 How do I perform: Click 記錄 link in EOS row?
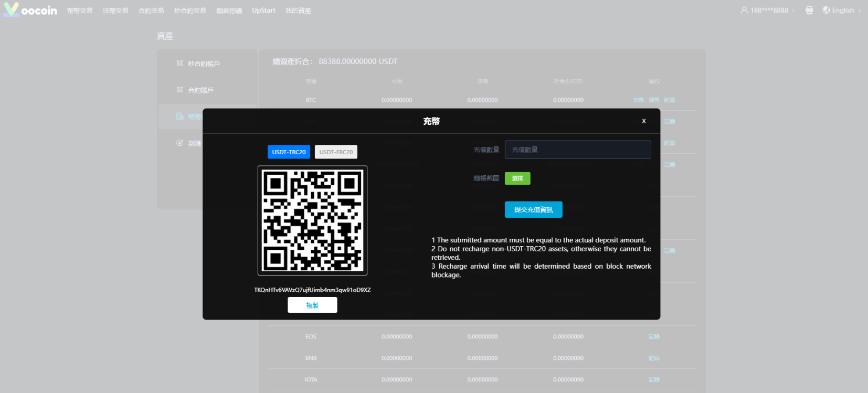(x=654, y=337)
